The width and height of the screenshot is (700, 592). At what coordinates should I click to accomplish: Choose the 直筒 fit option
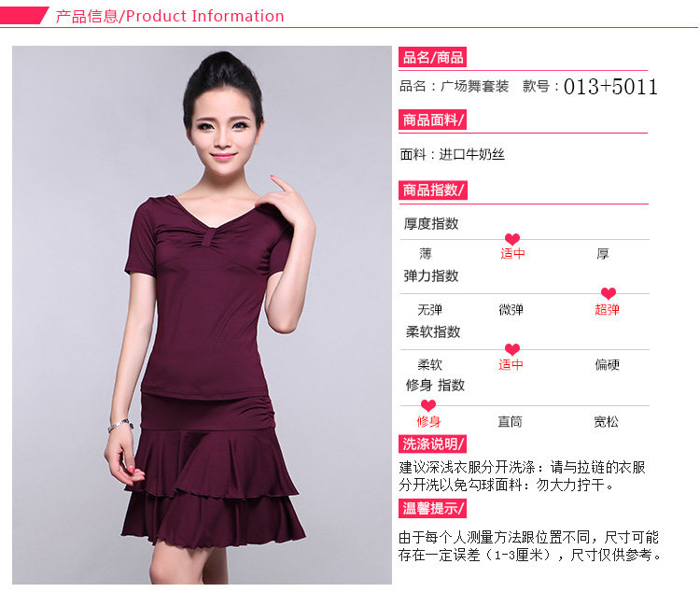coord(510,421)
